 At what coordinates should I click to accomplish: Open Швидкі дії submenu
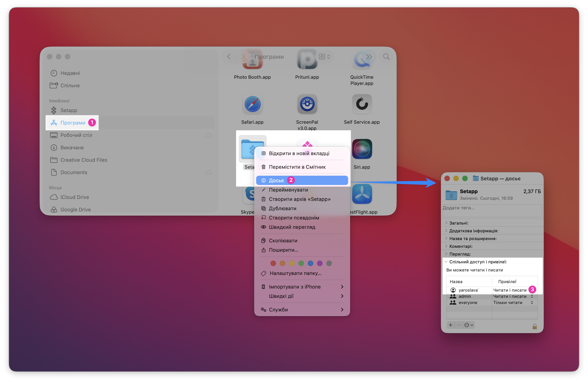302,296
